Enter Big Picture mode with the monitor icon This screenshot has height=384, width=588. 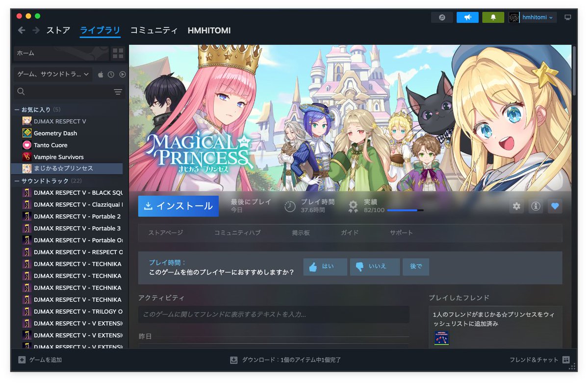[568, 17]
